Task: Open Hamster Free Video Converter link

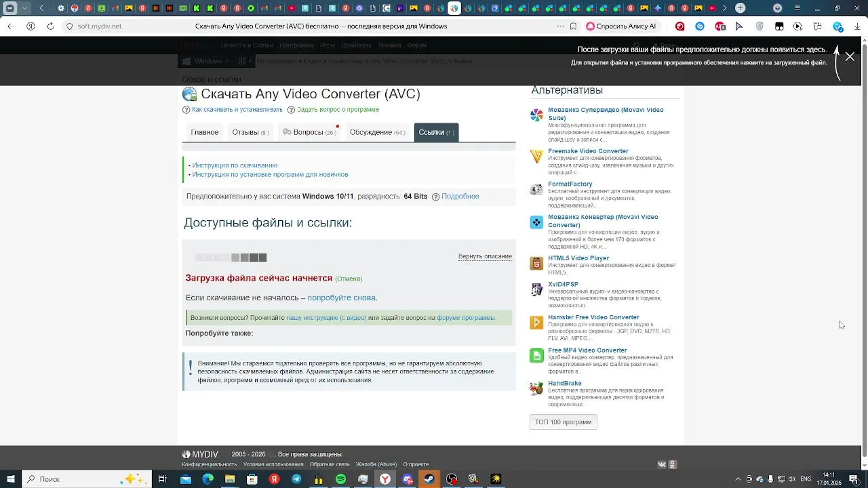Action: click(x=593, y=317)
